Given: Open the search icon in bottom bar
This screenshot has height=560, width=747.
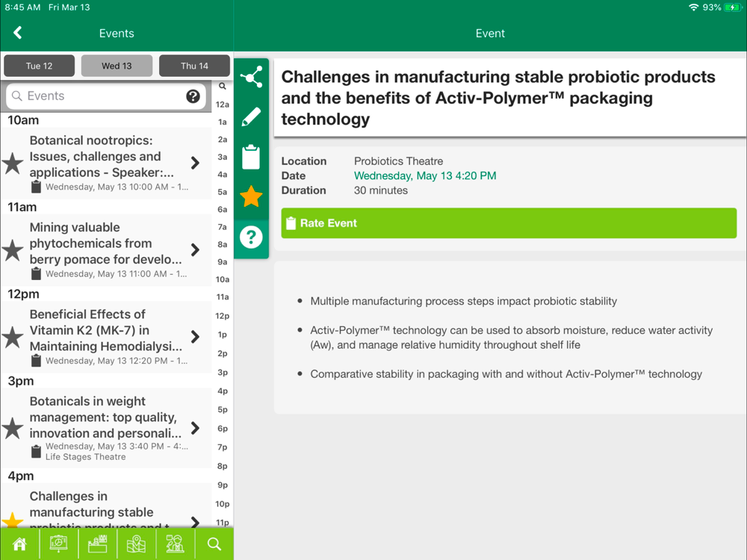Looking at the screenshot, I should pyautogui.click(x=214, y=544).
